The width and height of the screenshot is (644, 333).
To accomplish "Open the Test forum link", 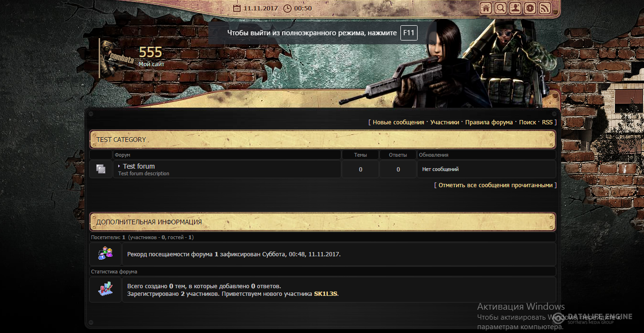I will (x=139, y=166).
